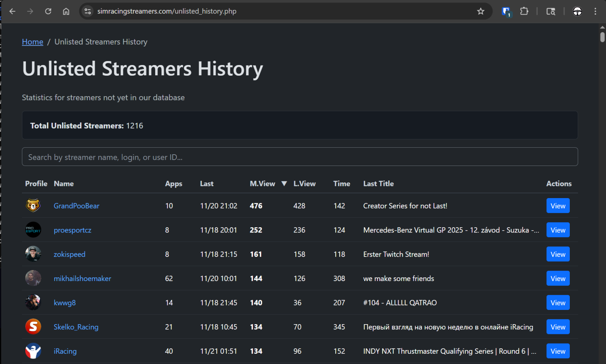Click the page vertical scrollbar thumb

click(602, 37)
